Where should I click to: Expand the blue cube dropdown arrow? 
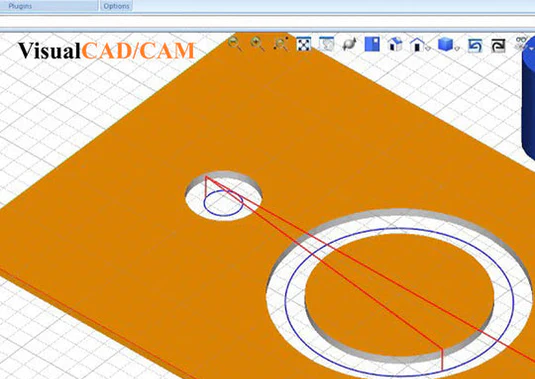click(457, 49)
